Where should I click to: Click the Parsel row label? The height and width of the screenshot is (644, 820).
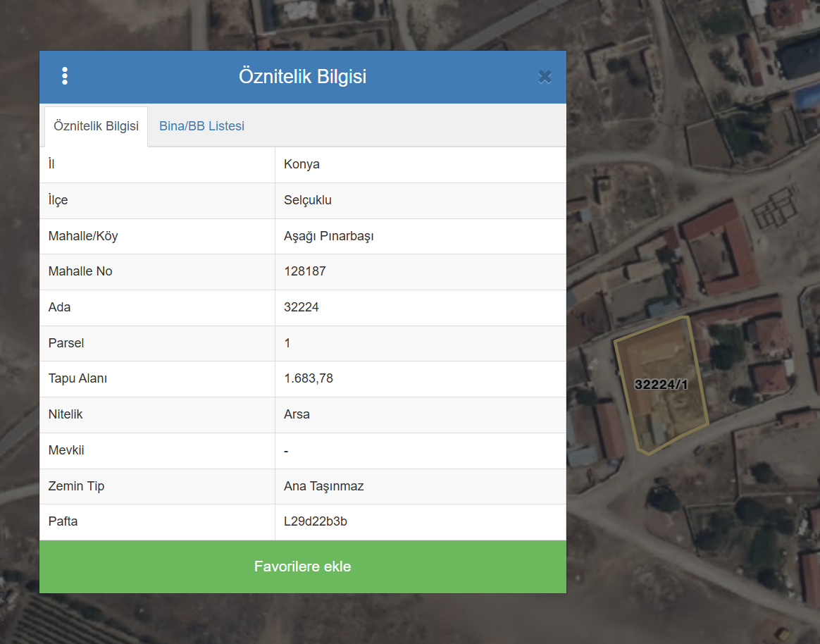[66, 343]
